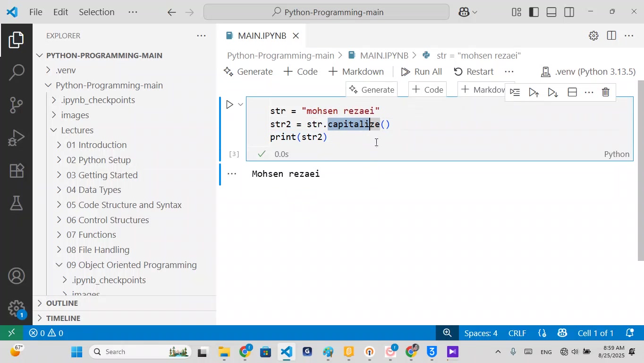
Task: Open notifications bell in status bar
Action: click(630, 333)
